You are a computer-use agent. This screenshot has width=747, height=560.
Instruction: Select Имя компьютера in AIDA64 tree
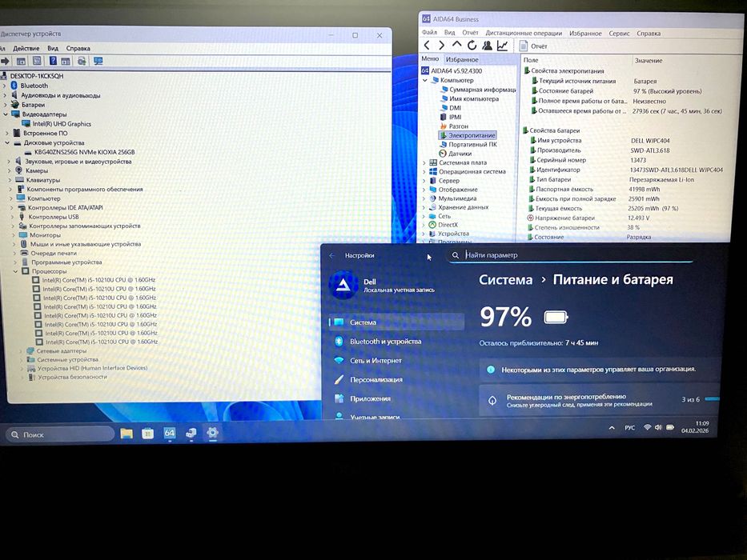469,98
